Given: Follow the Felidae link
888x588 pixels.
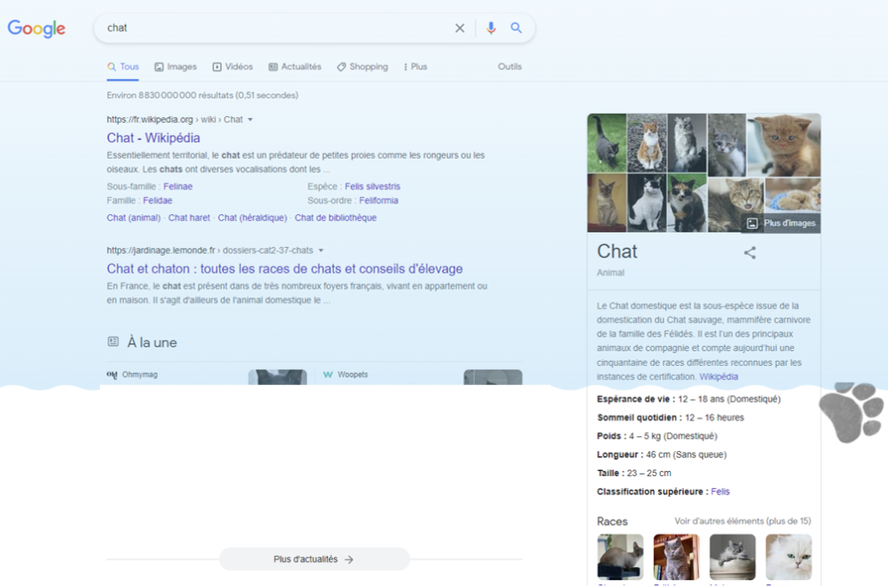Looking at the screenshot, I should click(158, 200).
